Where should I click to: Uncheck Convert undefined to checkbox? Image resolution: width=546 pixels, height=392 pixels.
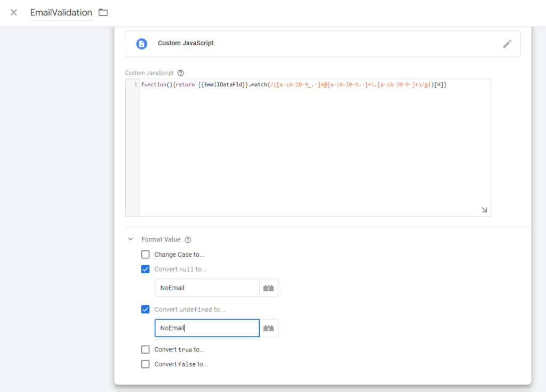[x=146, y=309]
